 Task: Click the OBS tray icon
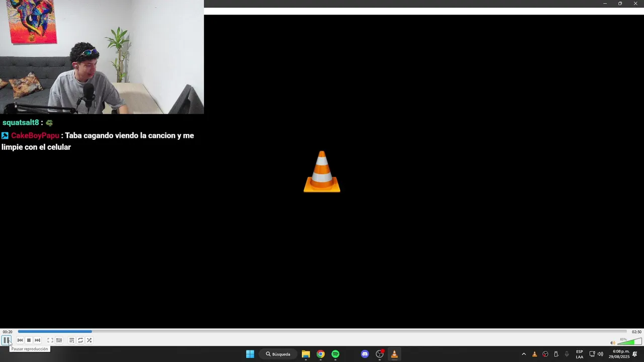[x=545, y=354]
